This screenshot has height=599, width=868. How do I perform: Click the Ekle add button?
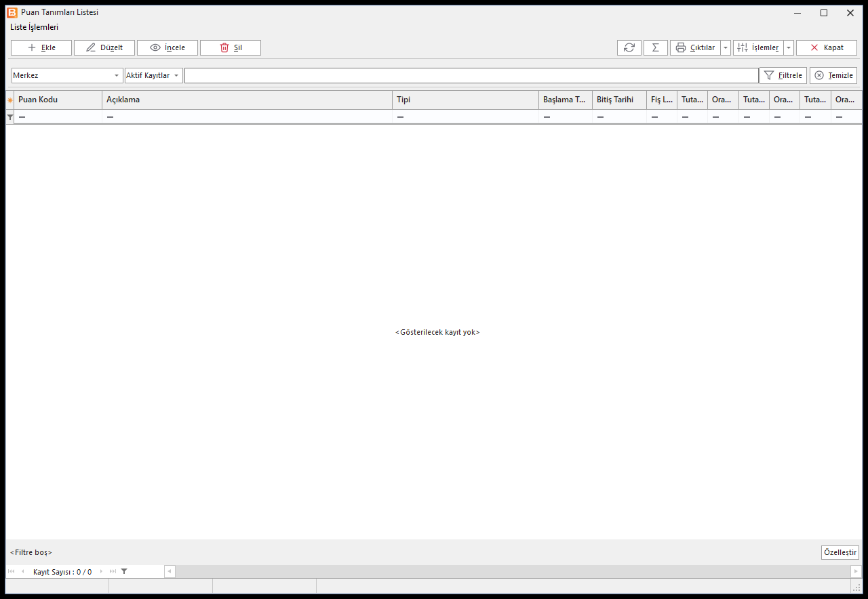41,47
